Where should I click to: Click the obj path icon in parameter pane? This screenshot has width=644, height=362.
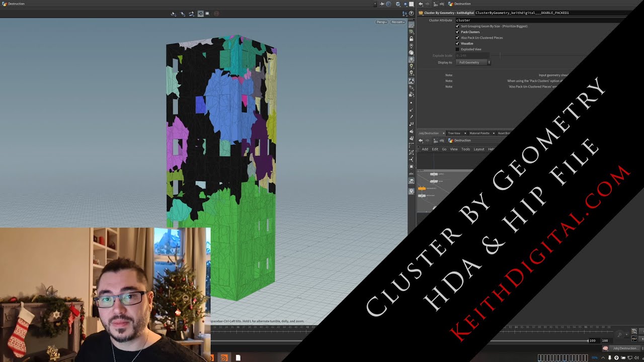436,4
